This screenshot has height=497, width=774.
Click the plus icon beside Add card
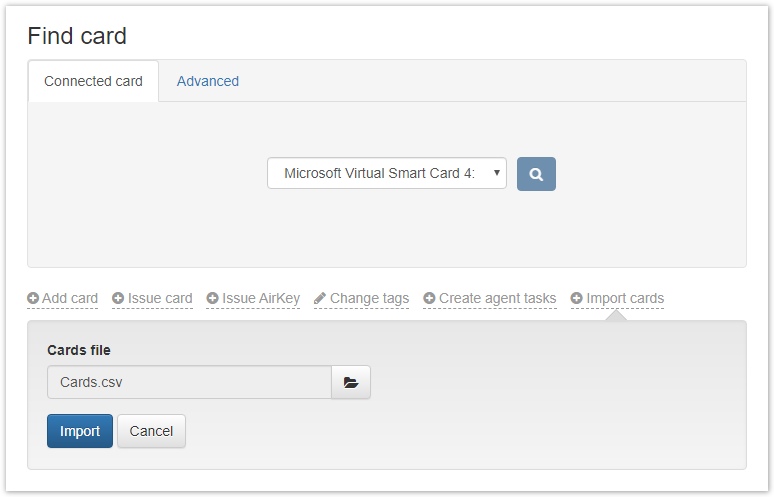33,298
